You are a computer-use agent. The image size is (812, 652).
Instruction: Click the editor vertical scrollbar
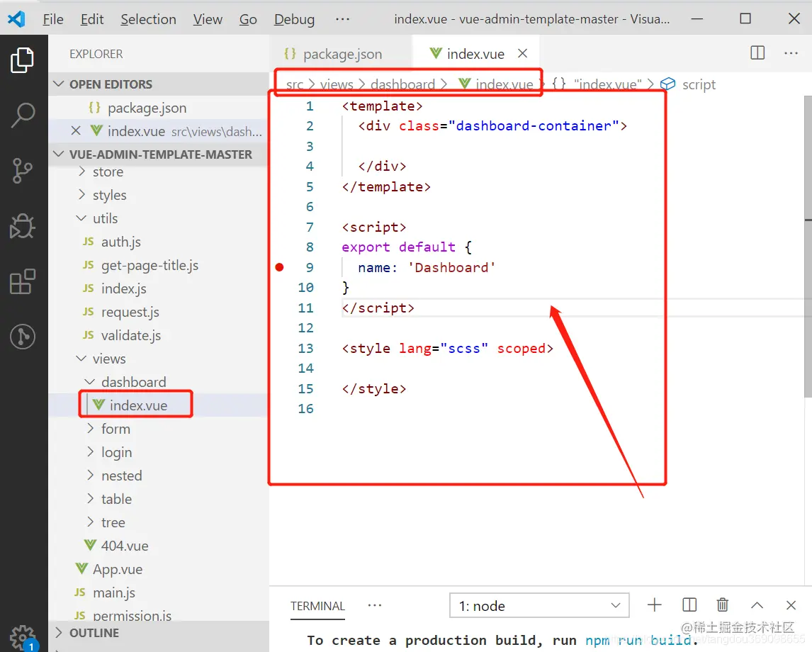coord(808,247)
